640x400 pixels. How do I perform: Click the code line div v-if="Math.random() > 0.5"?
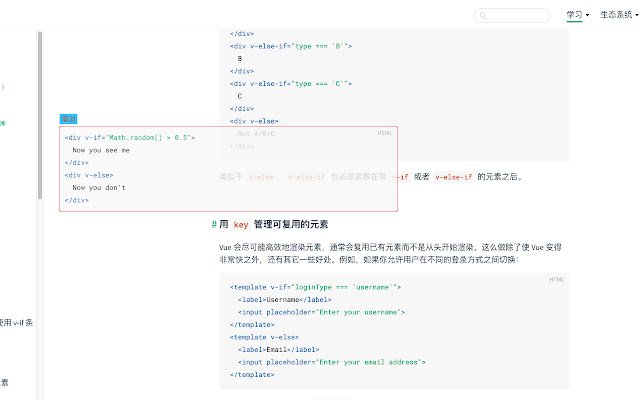pyautogui.click(x=129, y=138)
